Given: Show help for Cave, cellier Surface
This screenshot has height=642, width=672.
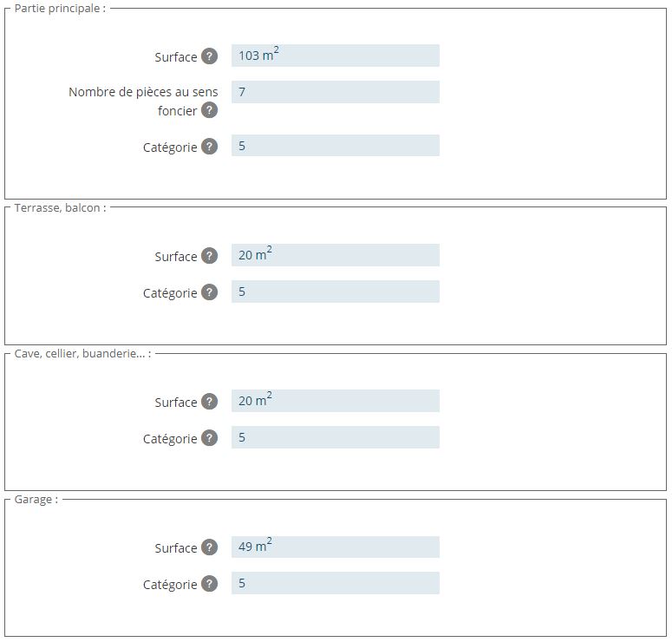Looking at the screenshot, I should pyautogui.click(x=209, y=402).
